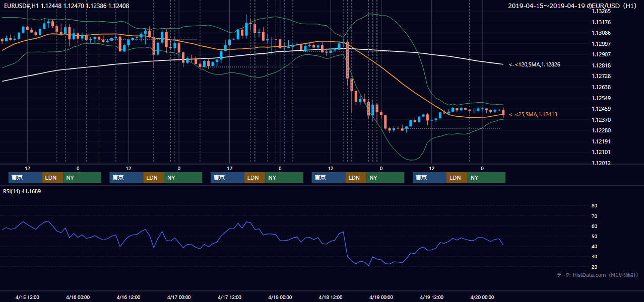Click the price axis value 1.12012
The image size is (644, 302).
(601, 164)
